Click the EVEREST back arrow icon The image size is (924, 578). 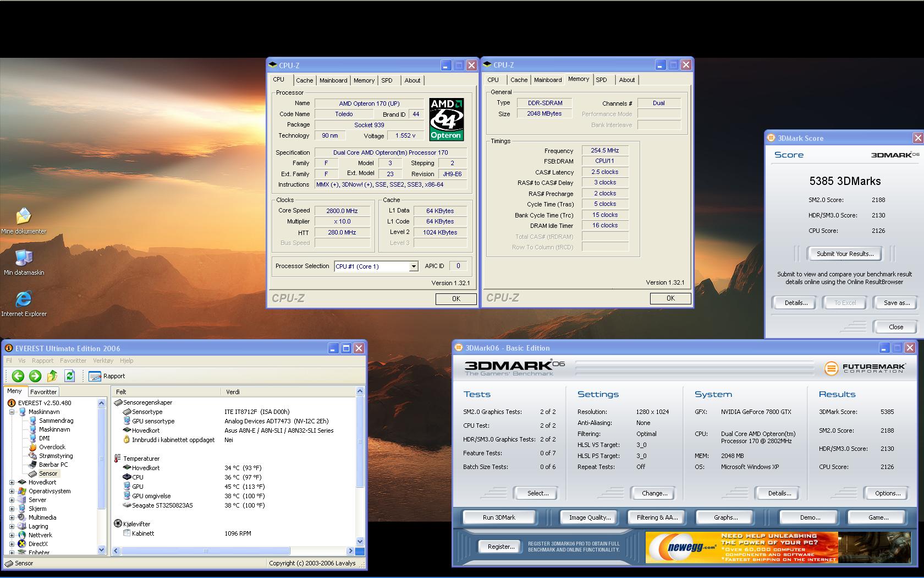18,376
